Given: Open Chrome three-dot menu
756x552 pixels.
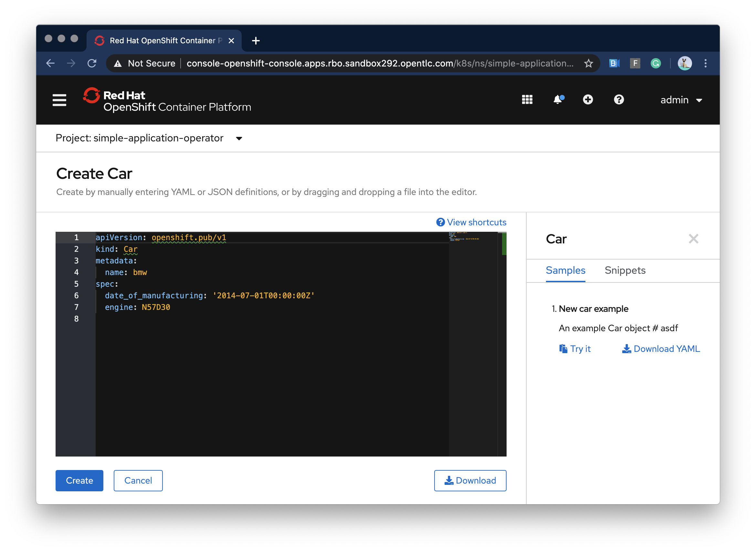Looking at the screenshot, I should pyautogui.click(x=706, y=64).
